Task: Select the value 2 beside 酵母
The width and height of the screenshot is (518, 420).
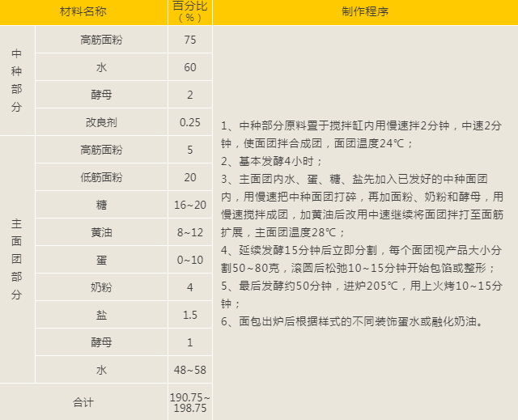Action: pos(190,95)
